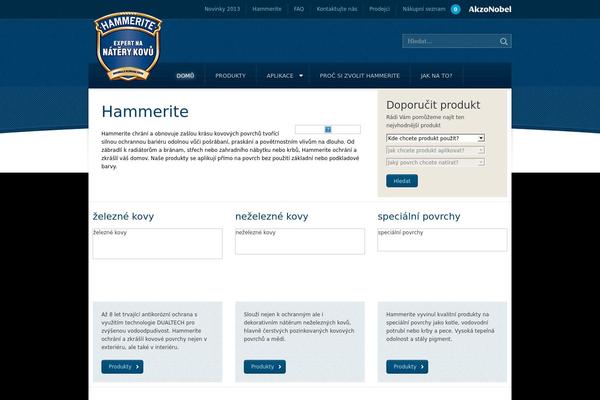Click the 'neželezné kovy' heading
This screenshot has width=600, height=400.
click(x=272, y=216)
